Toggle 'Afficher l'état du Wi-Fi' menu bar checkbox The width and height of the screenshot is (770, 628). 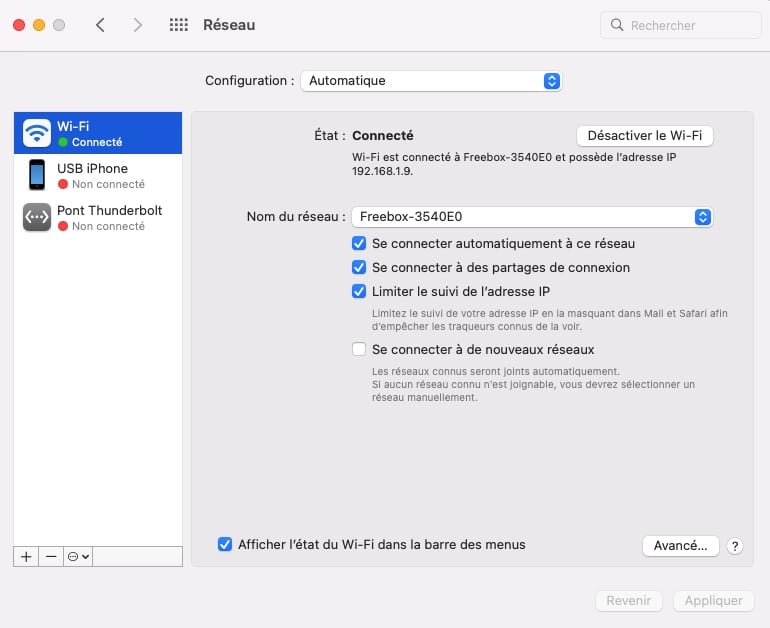point(225,545)
